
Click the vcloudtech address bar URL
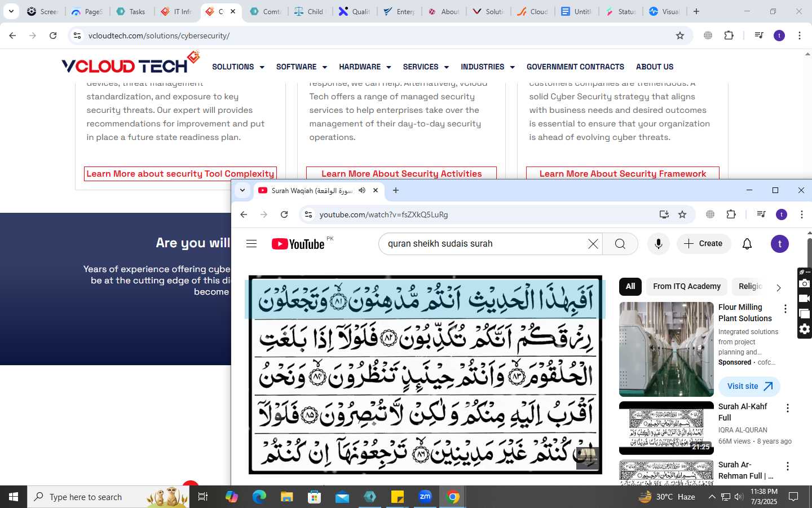(x=159, y=36)
